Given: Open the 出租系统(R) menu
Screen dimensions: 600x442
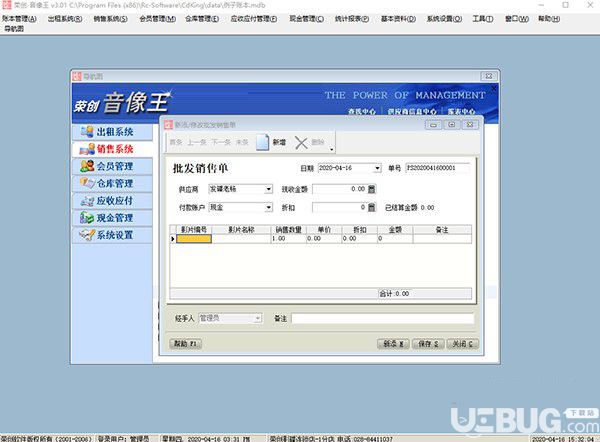Looking at the screenshot, I should [x=65, y=18].
